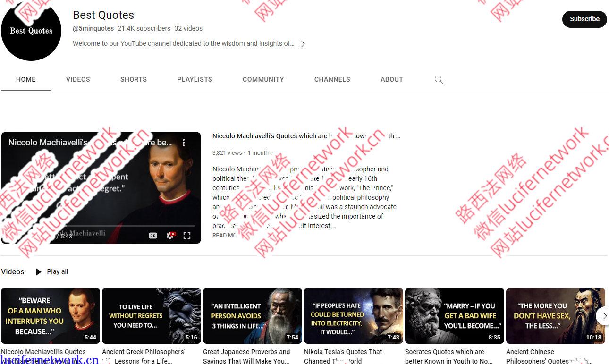This screenshot has width=609, height=364.
Task: Open the Nikola Tesla quotes video thumbnail
Action: click(353, 315)
